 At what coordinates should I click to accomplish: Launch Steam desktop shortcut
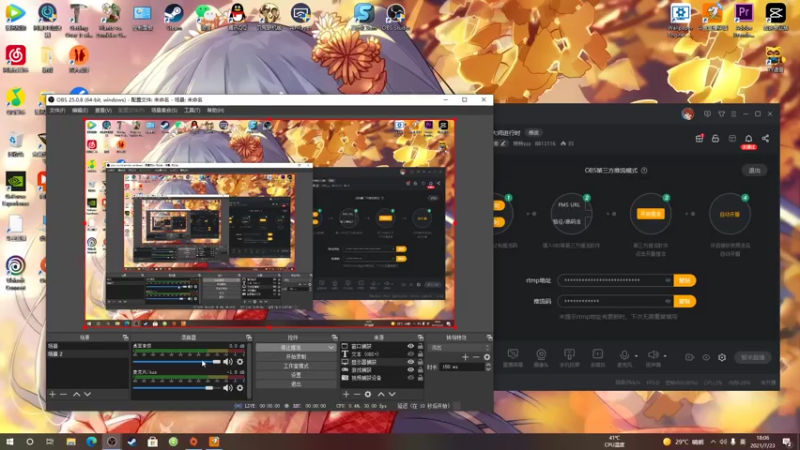point(174,17)
